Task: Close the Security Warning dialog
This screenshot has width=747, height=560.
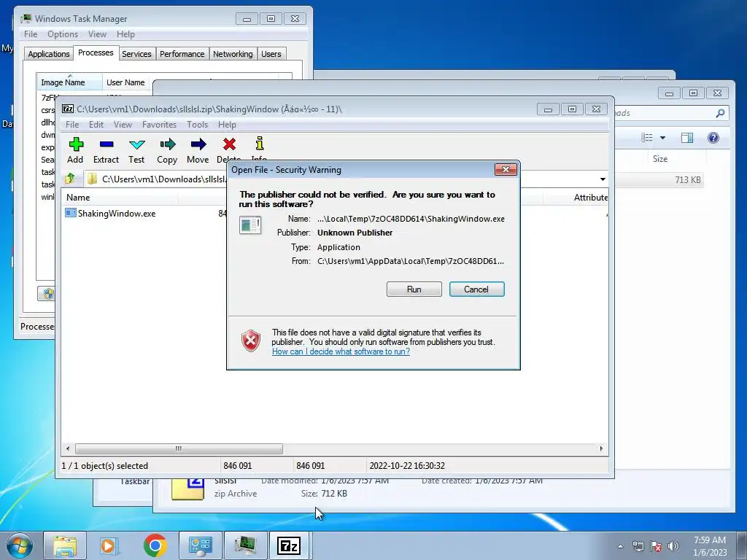Action: coord(506,169)
